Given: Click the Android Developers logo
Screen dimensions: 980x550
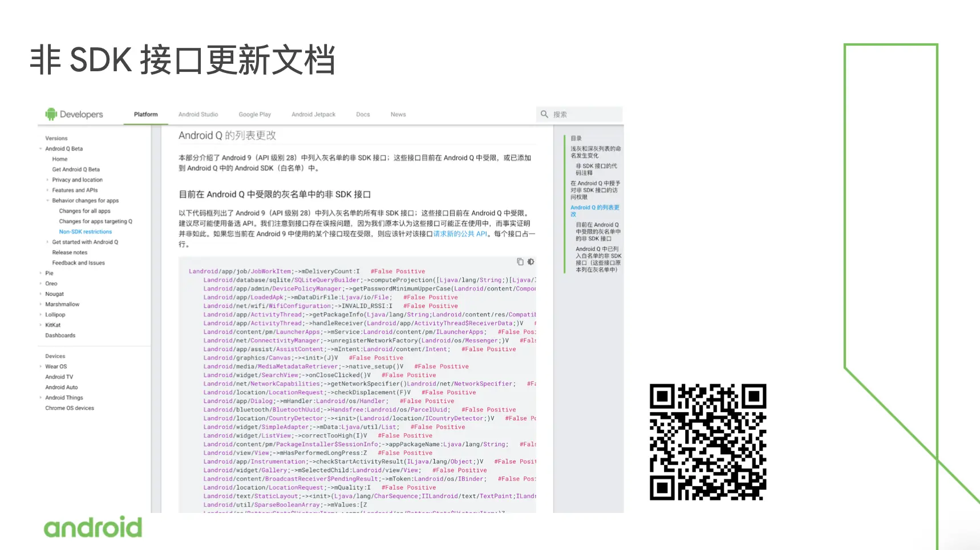Looking at the screenshot, I should [74, 114].
